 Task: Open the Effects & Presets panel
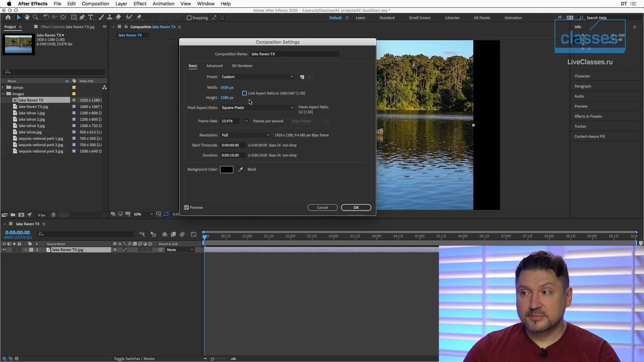click(x=588, y=116)
